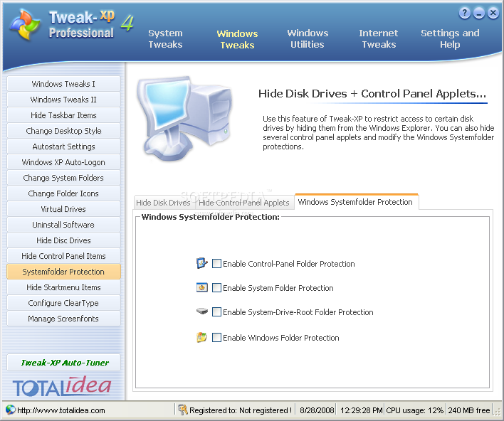Click the registration keys icon in status bar

(x=183, y=410)
